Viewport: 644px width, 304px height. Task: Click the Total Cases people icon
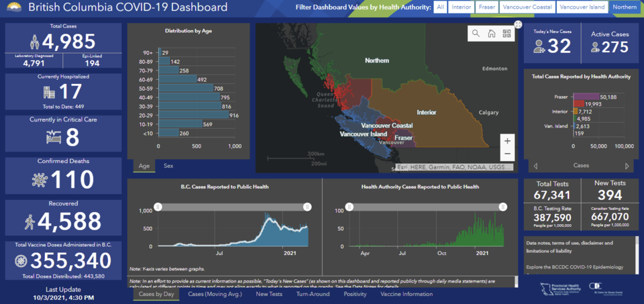[34, 42]
